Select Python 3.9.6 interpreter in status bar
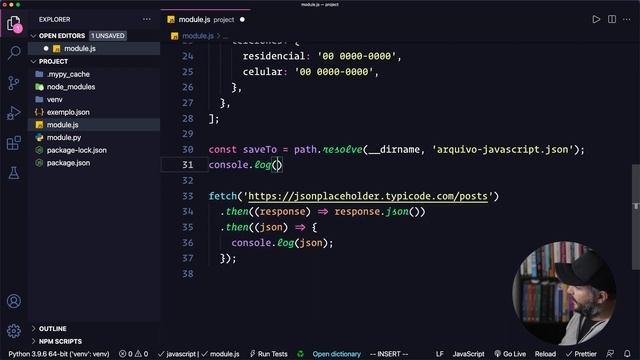640x360 pixels. tap(59, 354)
